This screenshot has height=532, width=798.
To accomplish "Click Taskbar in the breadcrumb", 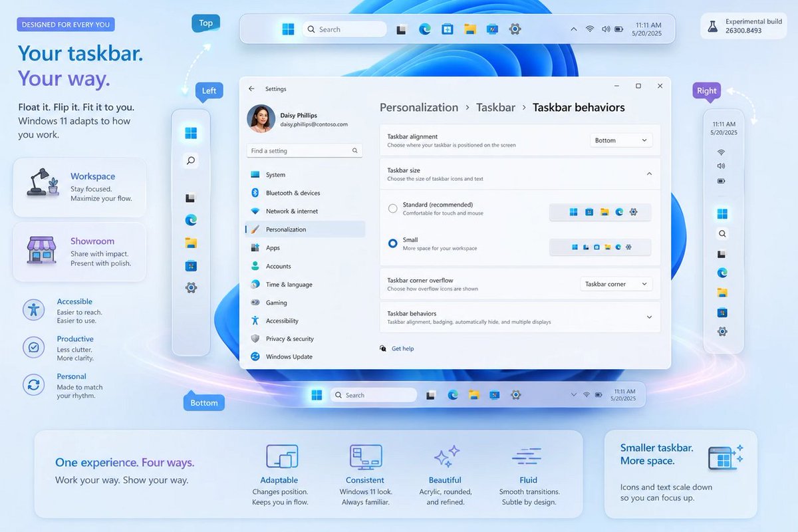I will click(x=495, y=108).
